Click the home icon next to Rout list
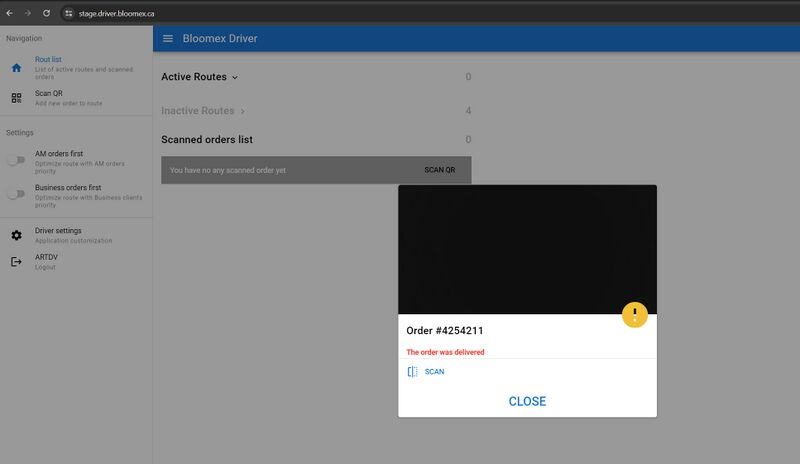 pos(16,68)
